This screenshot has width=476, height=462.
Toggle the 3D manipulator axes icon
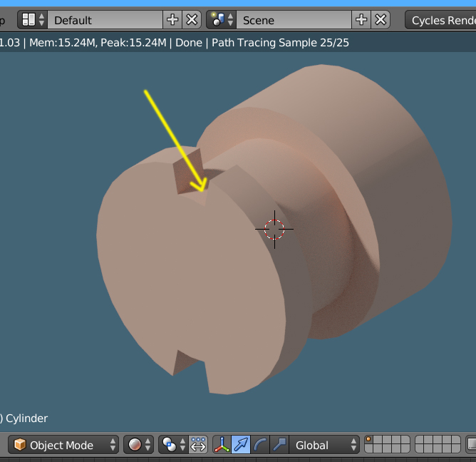coord(222,445)
